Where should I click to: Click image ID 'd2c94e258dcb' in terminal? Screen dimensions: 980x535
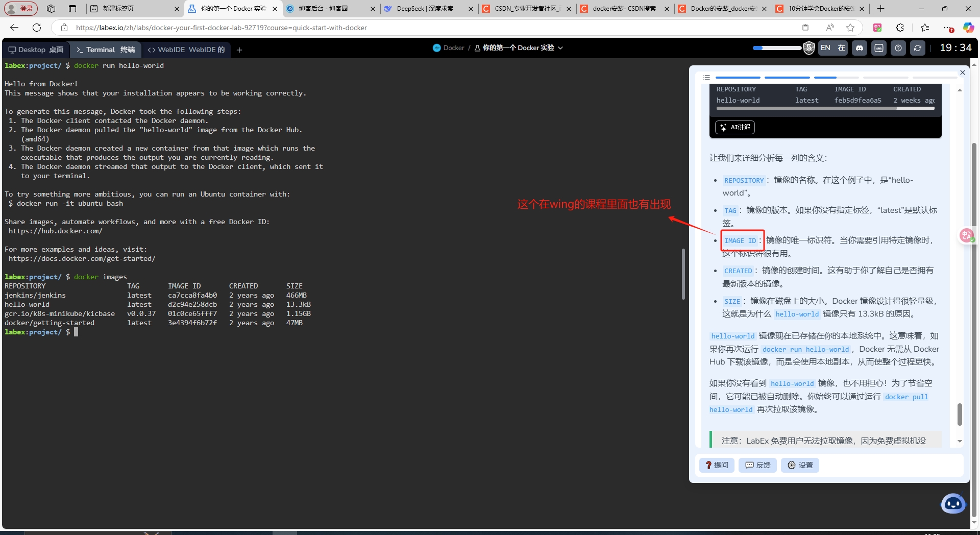[192, 305]
